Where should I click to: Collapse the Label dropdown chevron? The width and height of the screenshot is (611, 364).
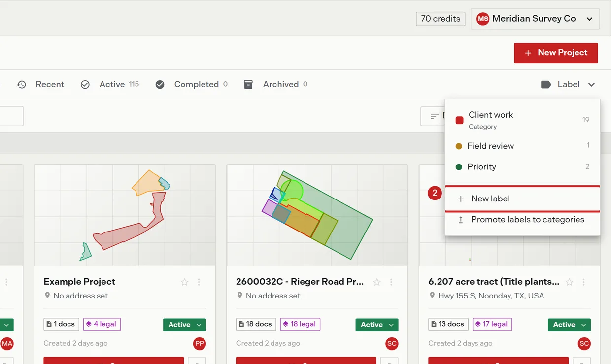pyautogui.click(x=591, y=85)
